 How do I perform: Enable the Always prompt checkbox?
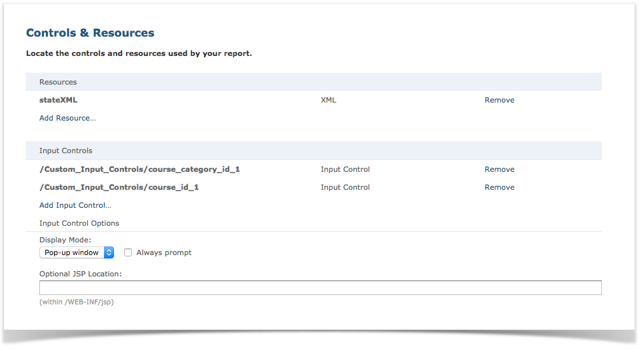[x=128, y=252]
